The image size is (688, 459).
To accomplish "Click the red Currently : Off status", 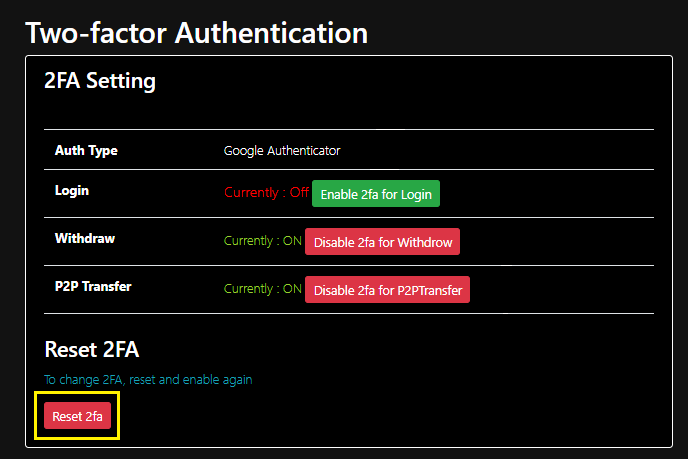I will coord(266,193).
